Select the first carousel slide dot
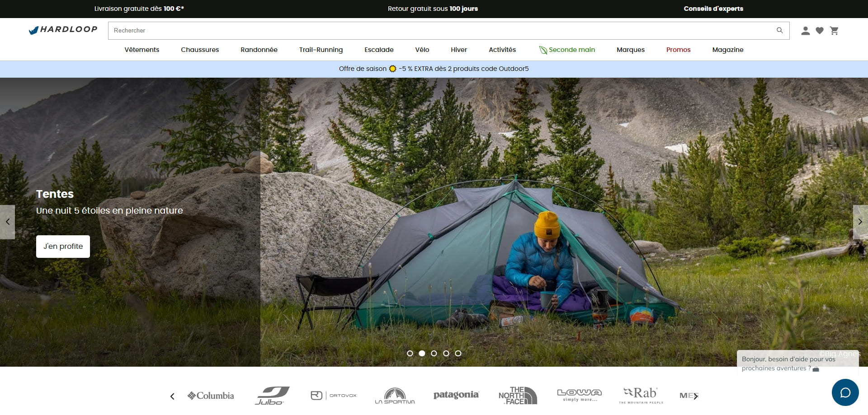 [410, 354]
